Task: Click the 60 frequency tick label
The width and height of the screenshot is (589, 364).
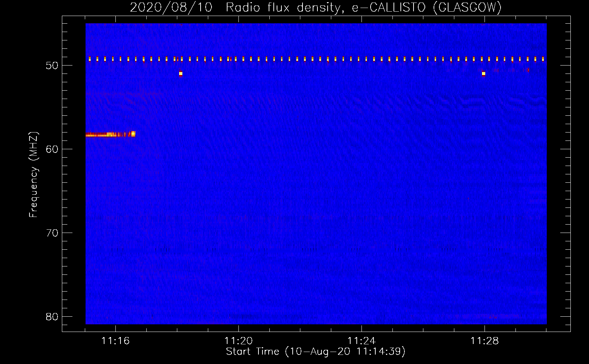Action: coord(52,150)
